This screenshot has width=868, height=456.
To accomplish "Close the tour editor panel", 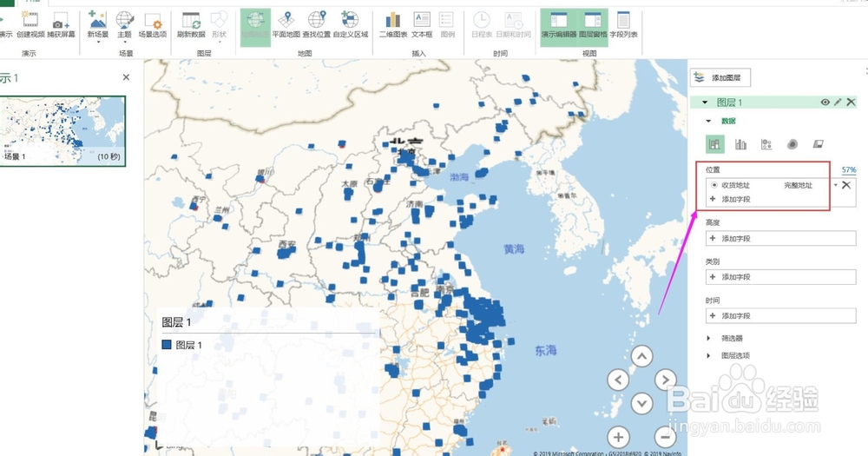I will coord(126,77).
